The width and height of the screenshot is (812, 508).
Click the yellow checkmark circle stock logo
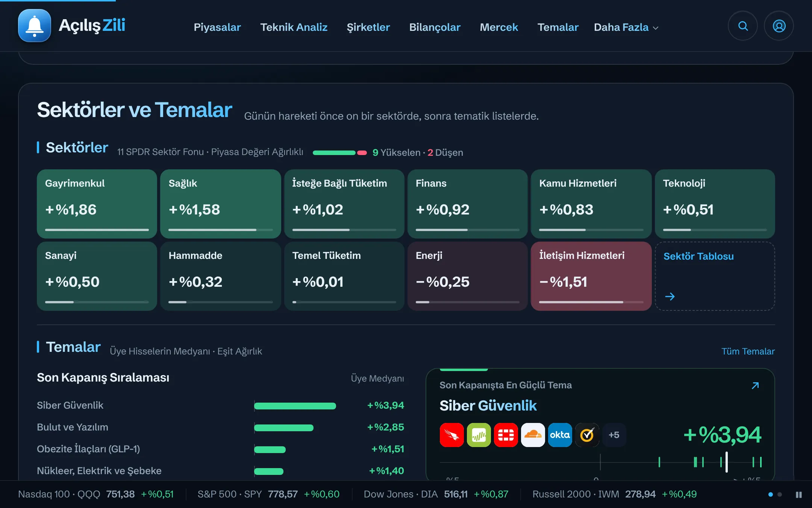point(587,435)
